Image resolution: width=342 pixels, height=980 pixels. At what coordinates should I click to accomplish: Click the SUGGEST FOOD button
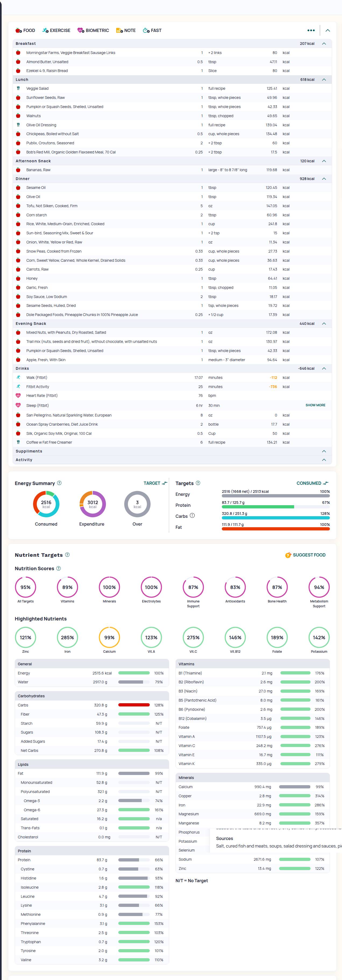[305, 555]
